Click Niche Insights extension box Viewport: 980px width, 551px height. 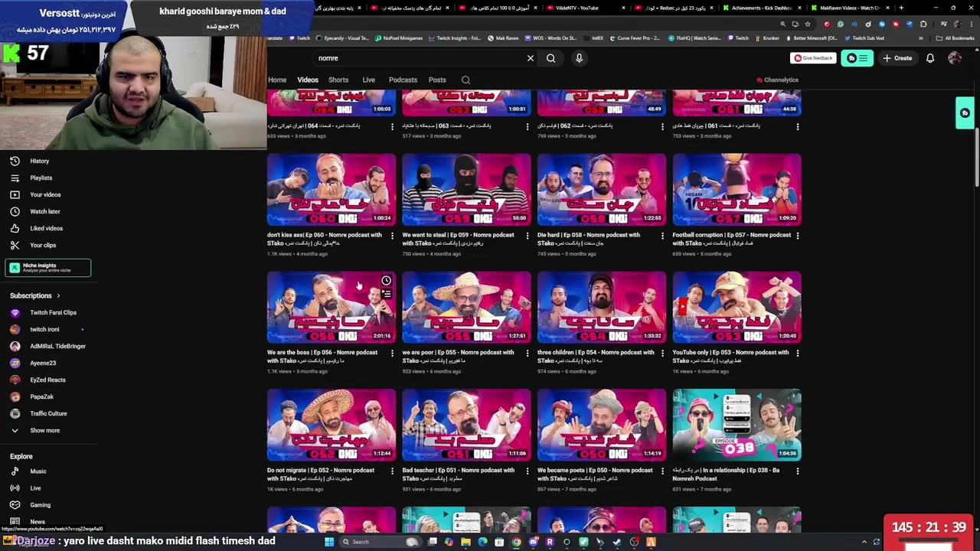pyautogui.click(x=48, y=268)
